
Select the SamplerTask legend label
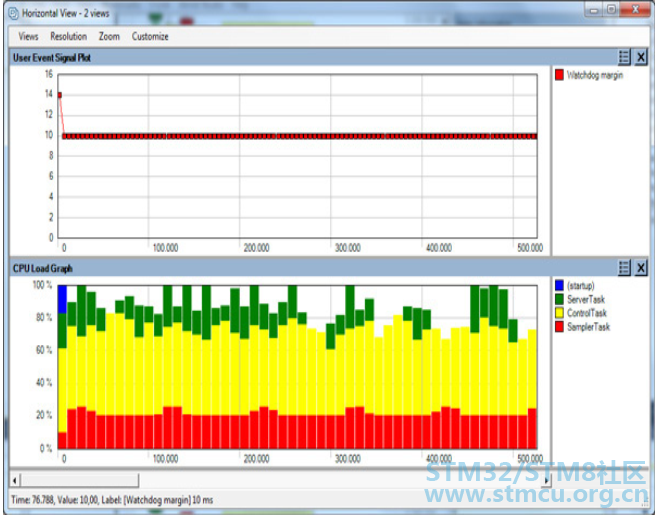[x=588, y=327]
